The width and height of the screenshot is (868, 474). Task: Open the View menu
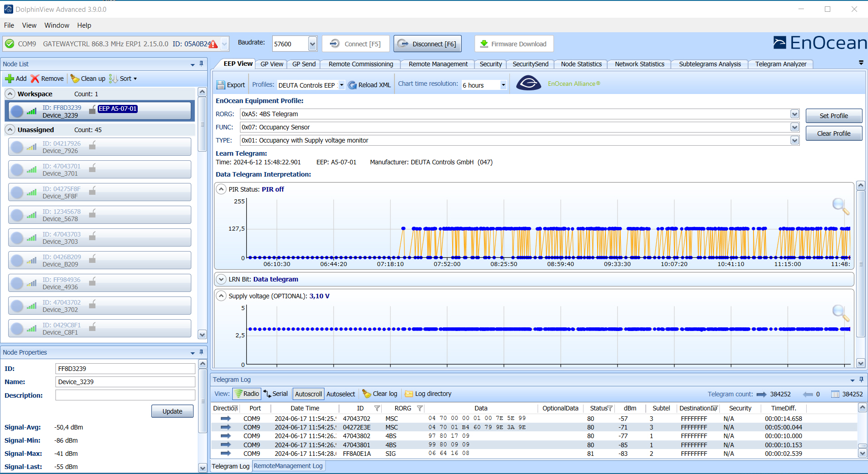pyautogui.click(x=29, y=25)
